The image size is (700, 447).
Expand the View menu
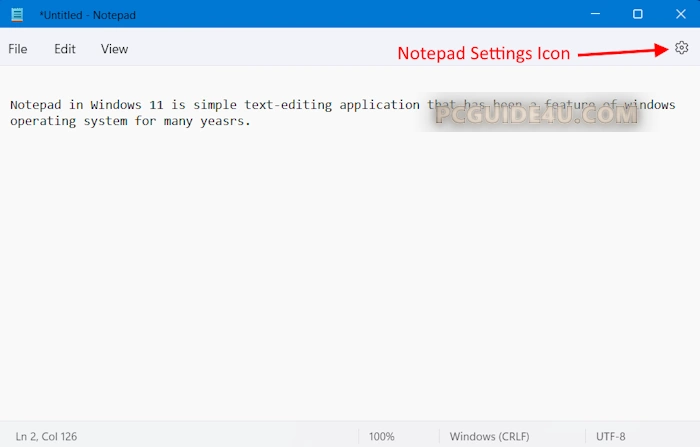[x=114, y=49]
